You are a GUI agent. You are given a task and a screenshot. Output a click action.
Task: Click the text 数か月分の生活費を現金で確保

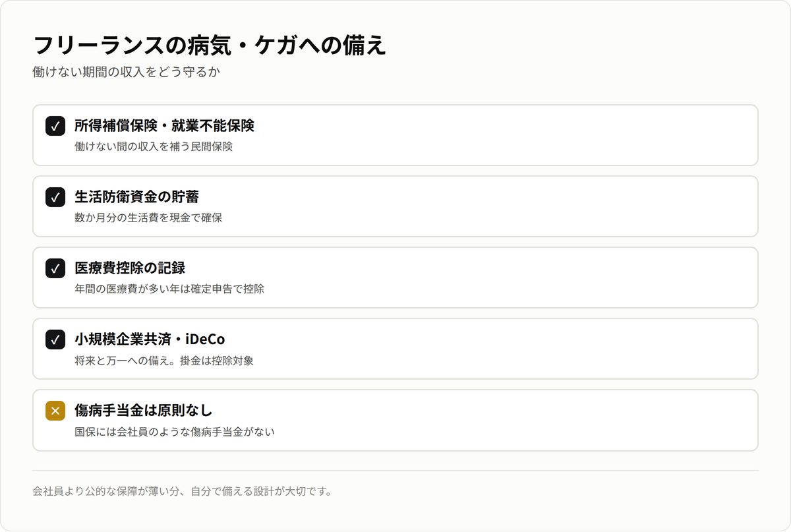(148, 218)
